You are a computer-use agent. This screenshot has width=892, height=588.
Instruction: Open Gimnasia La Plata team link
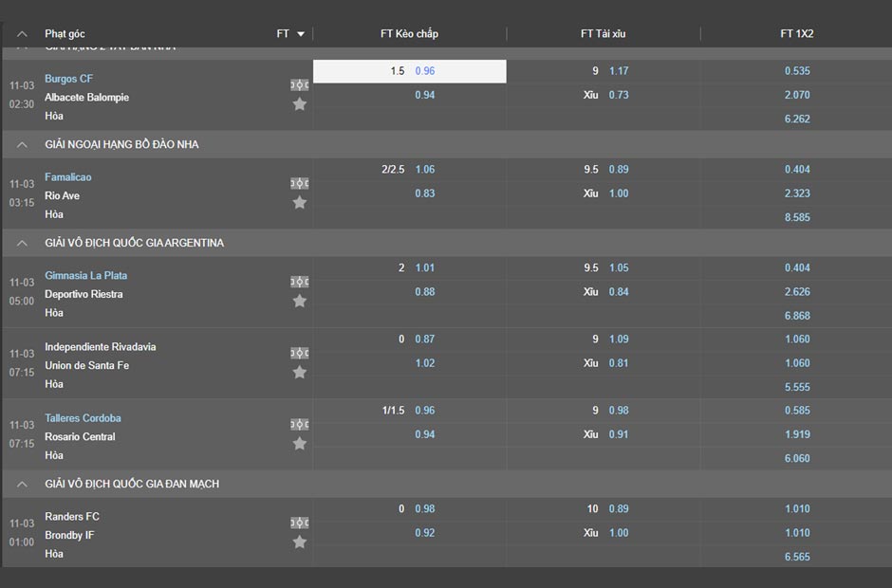(x=86, y=275)
